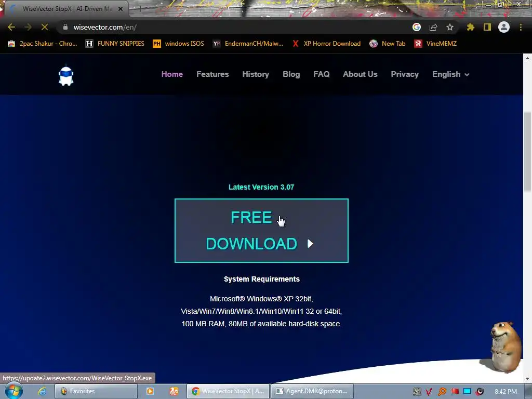Screen dimensions: 532x399
Task: Click the orange magnifier tray icon
Action: click(442, 392)
